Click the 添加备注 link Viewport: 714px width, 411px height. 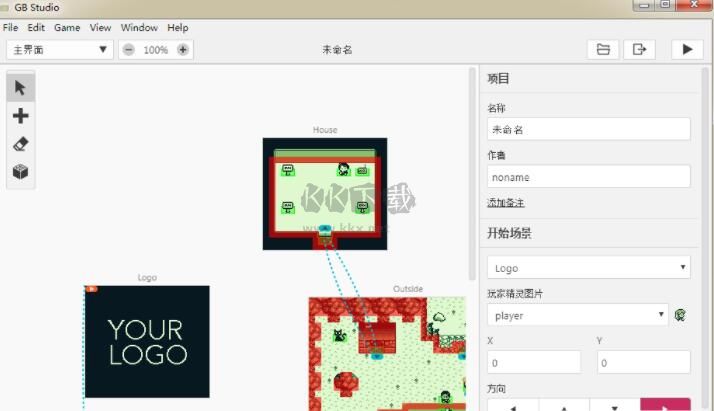505,203
